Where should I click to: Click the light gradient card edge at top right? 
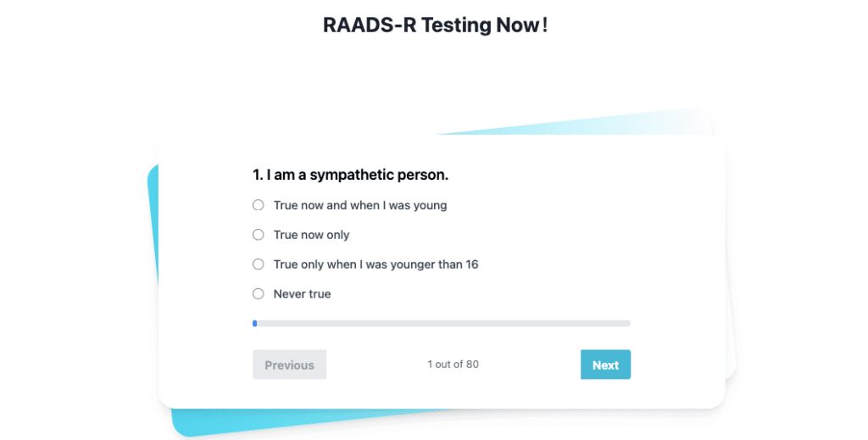pos(661,123)
